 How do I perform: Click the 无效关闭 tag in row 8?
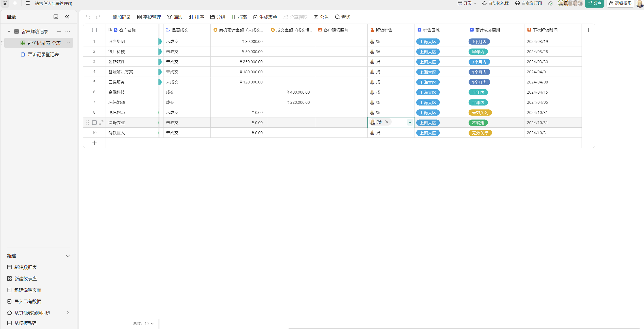click(480, 113)
